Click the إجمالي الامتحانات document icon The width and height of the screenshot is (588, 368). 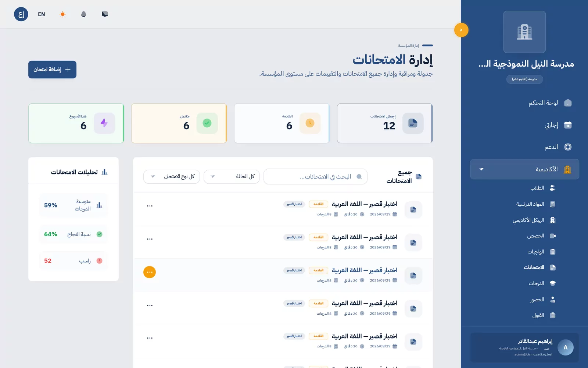[413, 123]
